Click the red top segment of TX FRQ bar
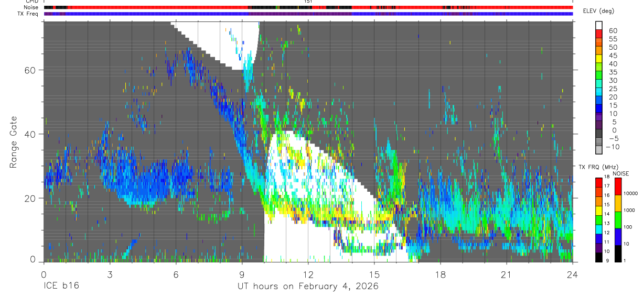The width and height of the screenshot is (644, 297). coord(599,182)
